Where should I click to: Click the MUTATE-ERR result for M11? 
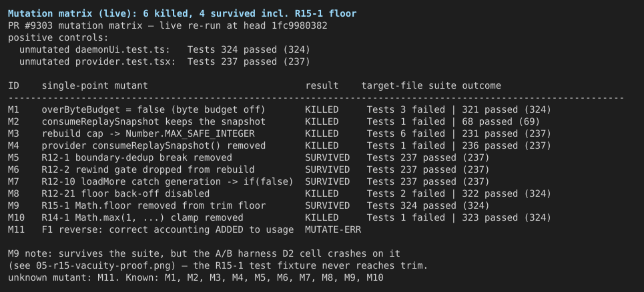pyautogui.click(x=333, y=229)
